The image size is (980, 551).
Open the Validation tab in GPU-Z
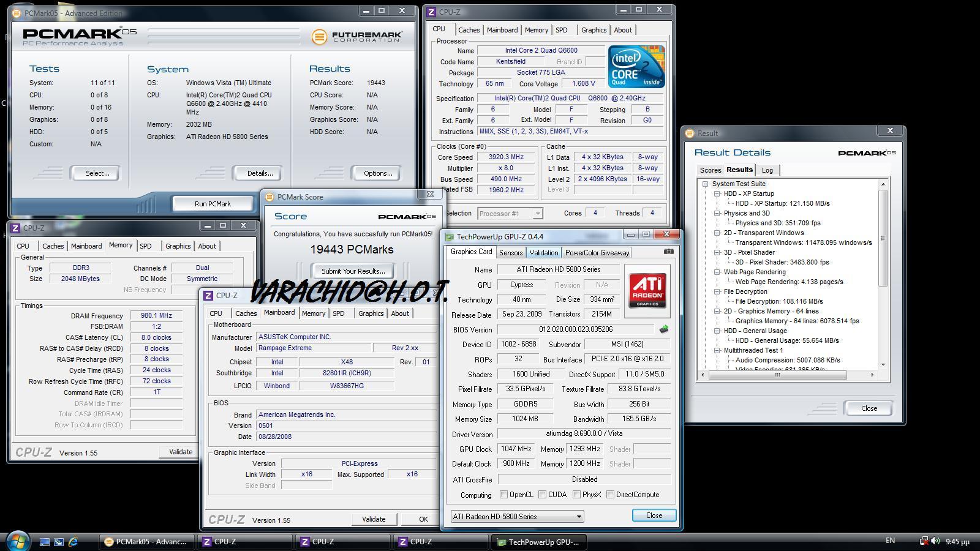click(x=543, y=252)
